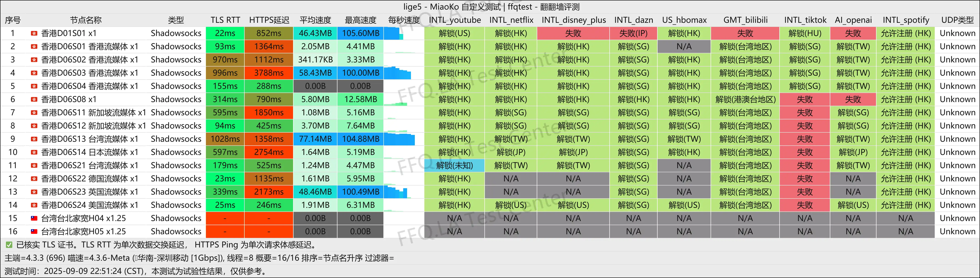Click the INTL_youtube column header
This screenshot has width=980, height=278.
click(455, 20)
